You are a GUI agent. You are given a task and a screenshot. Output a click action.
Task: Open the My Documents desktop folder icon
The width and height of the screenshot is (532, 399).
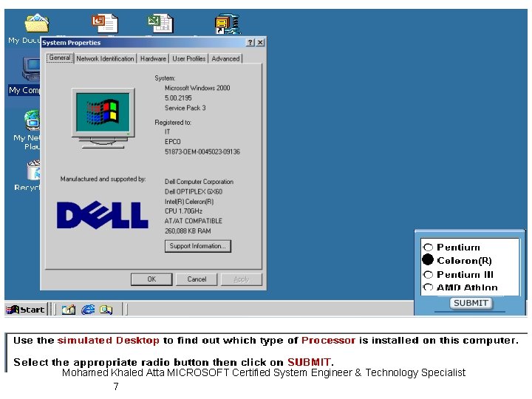click(37, 23)
